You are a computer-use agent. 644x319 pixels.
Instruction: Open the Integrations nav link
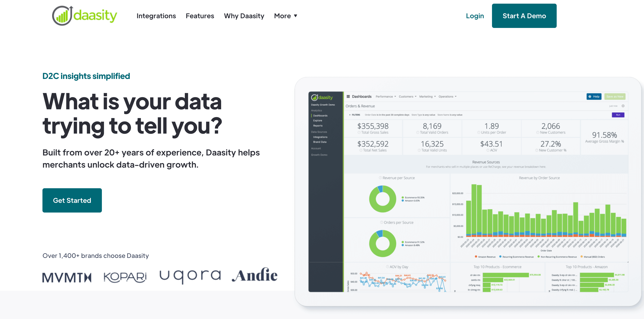156,16
